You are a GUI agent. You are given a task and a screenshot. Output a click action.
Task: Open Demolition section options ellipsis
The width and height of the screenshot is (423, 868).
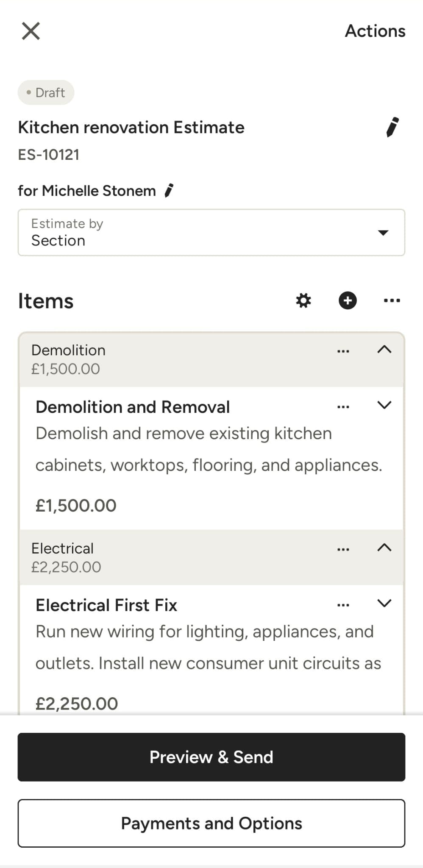[x=343, y=351]
